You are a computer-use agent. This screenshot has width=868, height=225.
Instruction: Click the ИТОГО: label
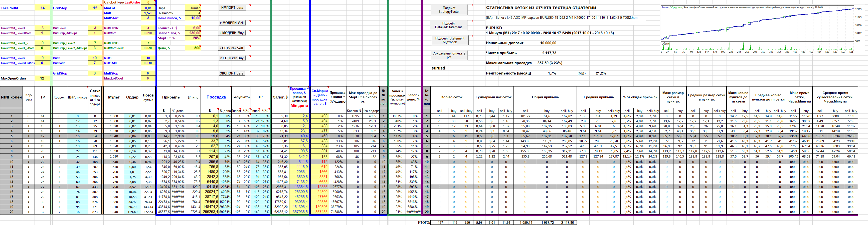point(424,223)
